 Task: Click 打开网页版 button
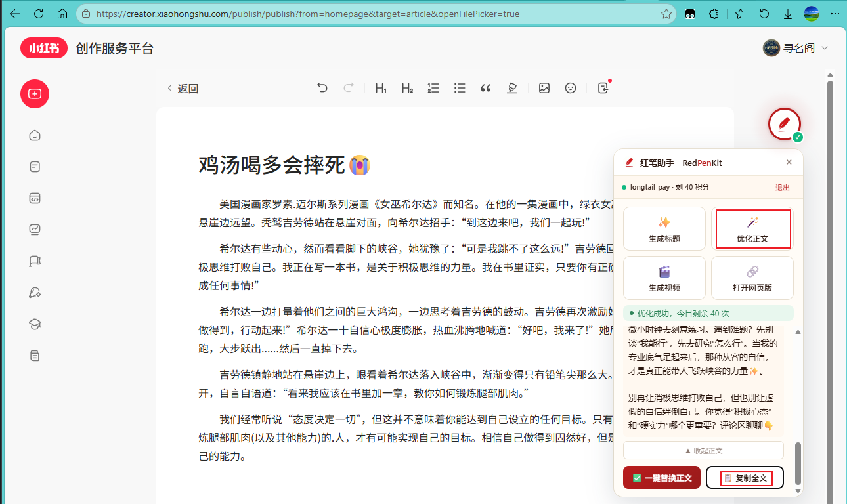(752, 278)
